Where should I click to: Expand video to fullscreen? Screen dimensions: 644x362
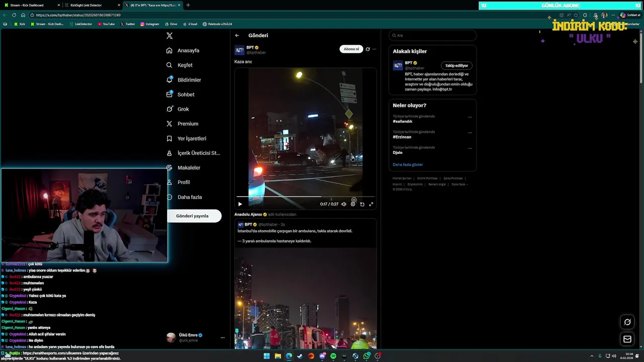(371, 204)
